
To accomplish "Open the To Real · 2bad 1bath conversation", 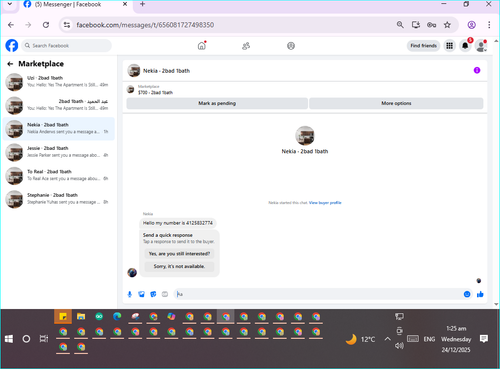I will click(59, 175).
